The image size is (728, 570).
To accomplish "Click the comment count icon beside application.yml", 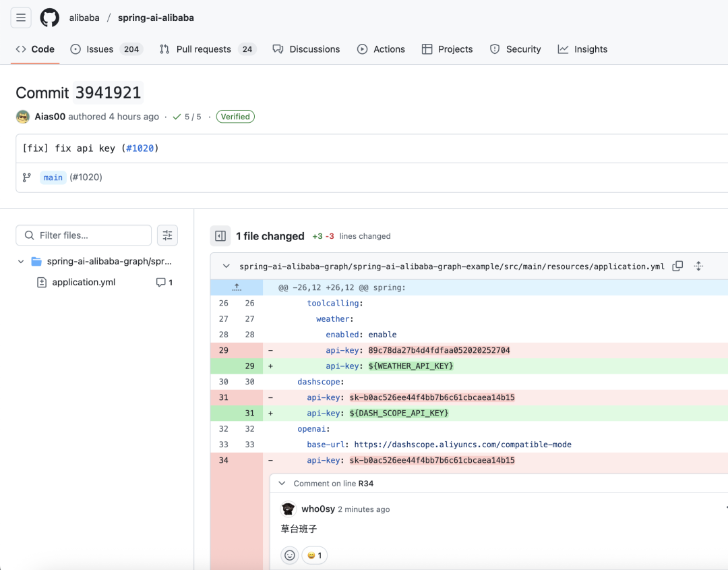I will (164, 282).
